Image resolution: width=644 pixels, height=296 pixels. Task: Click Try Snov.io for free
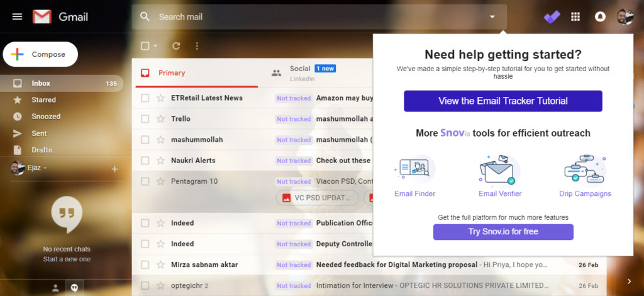[503, 232]
